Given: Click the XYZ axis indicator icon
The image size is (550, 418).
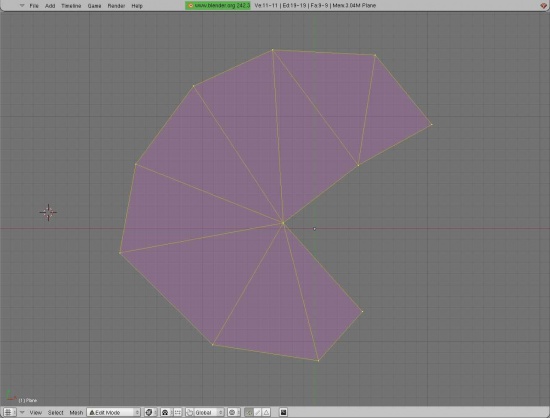Looking at the screenshot, I should tap(11, 396).
